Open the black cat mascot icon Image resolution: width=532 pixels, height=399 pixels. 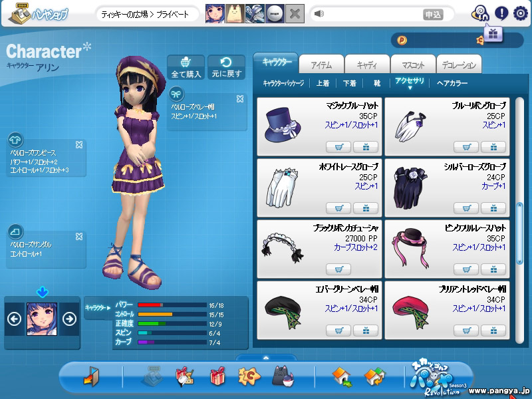282,376
